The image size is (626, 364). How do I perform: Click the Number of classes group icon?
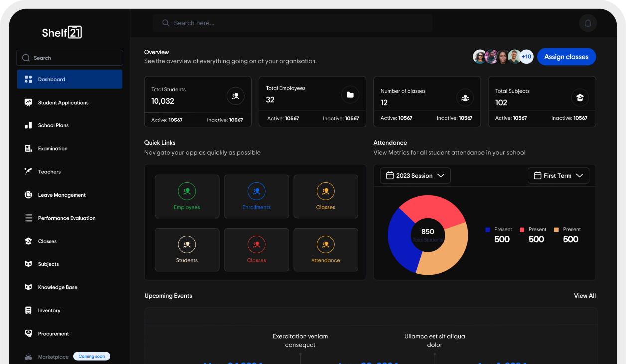tap(465, 98)
